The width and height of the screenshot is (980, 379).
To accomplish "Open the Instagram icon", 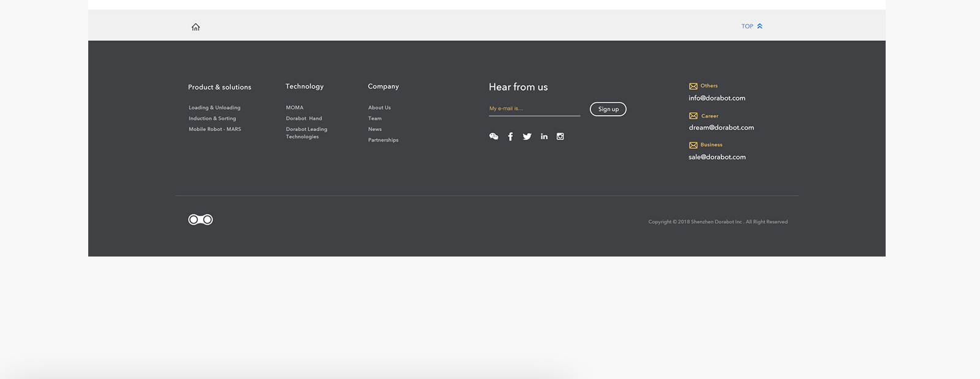I will point(560,137).
